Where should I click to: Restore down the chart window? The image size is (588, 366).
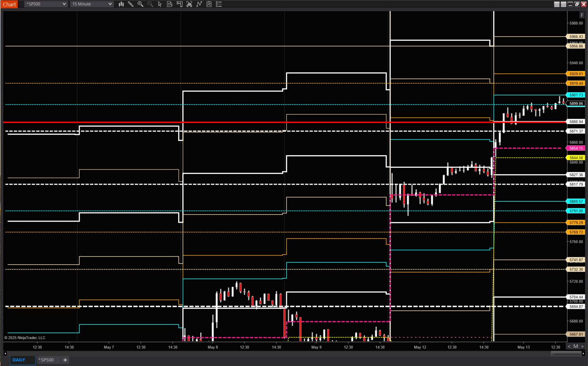pyautogui.click(x=577, y=4)
